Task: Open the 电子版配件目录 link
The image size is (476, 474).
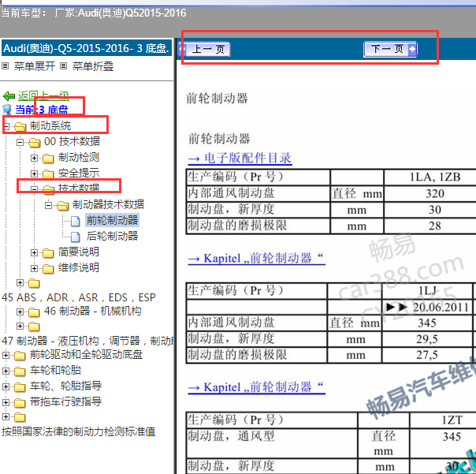Action: click(x=240, y=159)
